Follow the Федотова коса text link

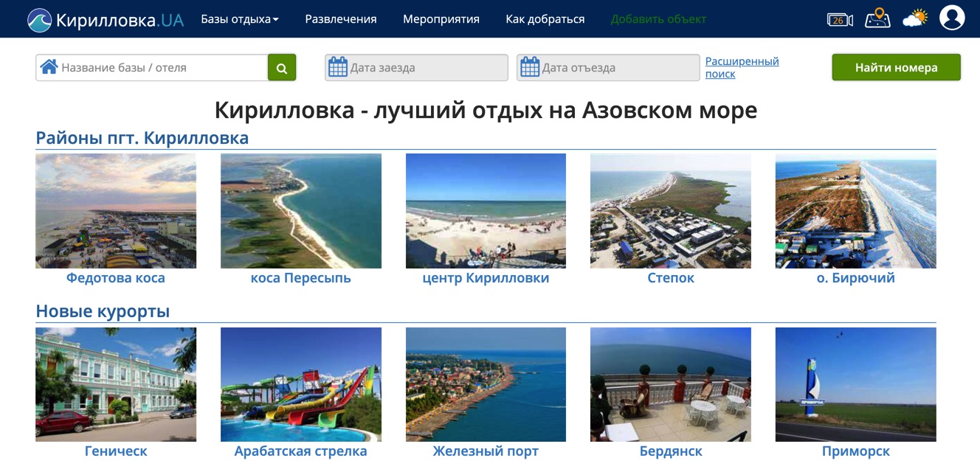(116, 278)
